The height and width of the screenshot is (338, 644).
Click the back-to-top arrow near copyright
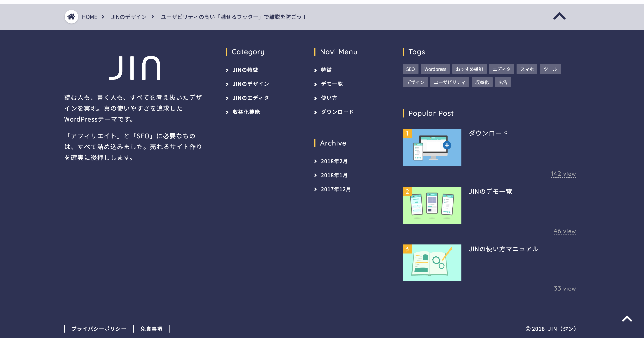(627, 319)
